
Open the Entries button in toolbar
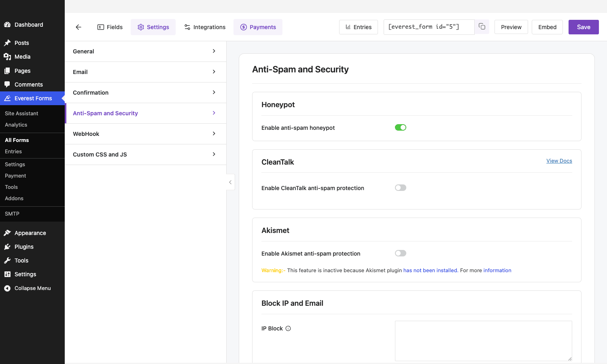[x=359, y=27]
